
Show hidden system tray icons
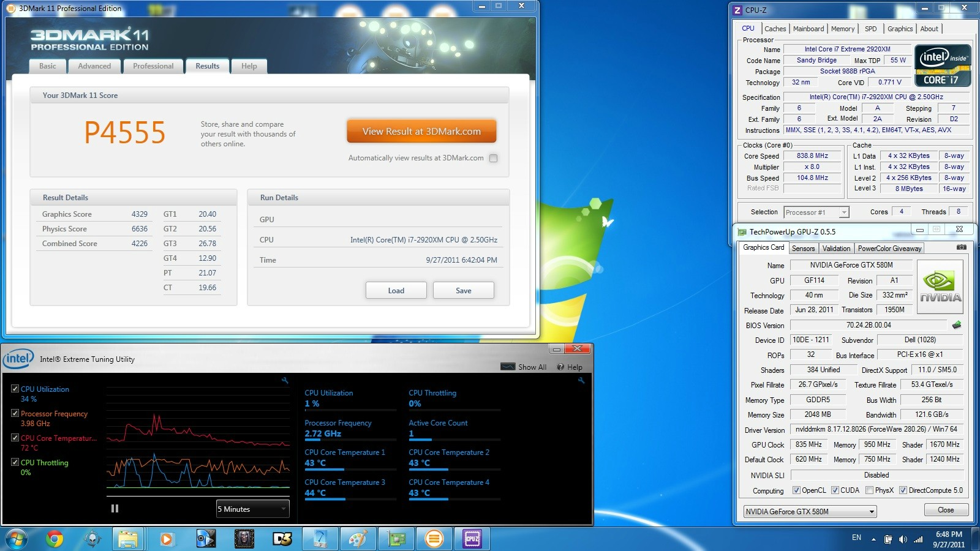[872, 539]
